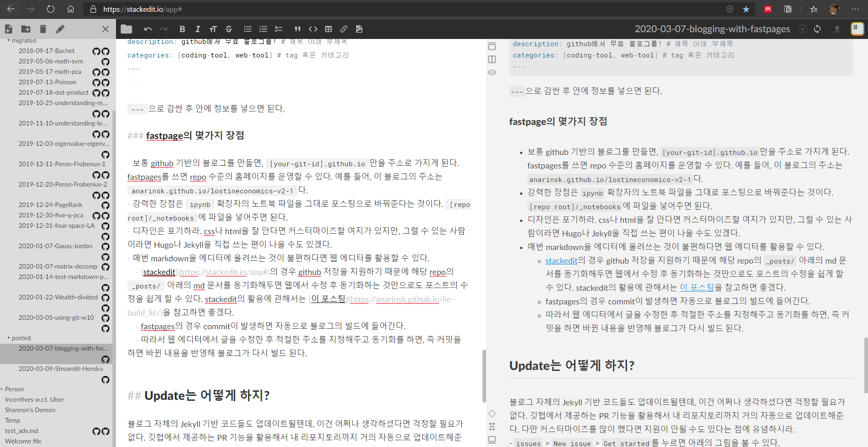Open file 2020-03-05-using-git-w10
Image resolution: width=868 pixels, height=447 pixels.
pyautogui.click(x=56, y=317)
